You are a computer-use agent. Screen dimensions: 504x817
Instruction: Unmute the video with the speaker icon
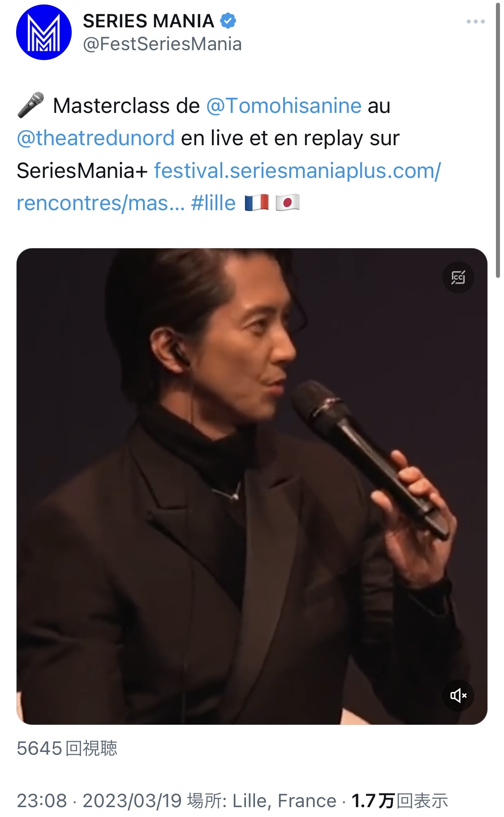(458, 695)
